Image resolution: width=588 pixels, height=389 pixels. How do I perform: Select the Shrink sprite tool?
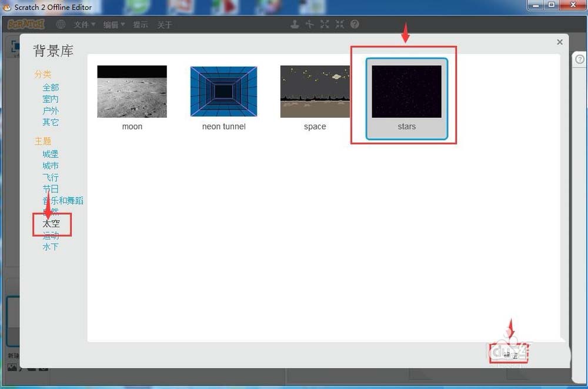(339, 24)
